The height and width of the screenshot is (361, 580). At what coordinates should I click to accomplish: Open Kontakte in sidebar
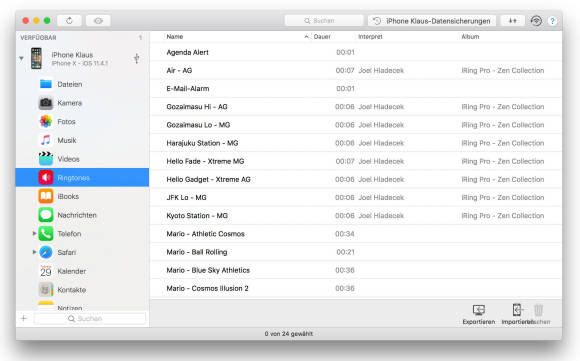82,290
